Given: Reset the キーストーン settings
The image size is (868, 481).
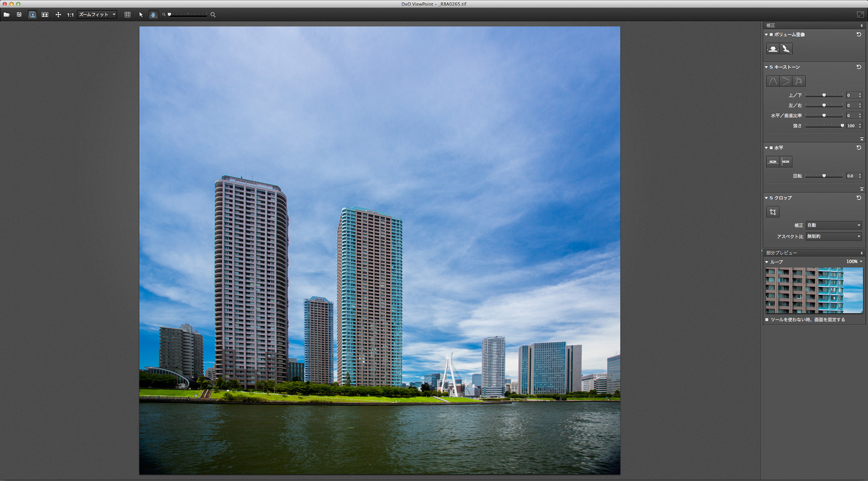Looking at the screenshot, I should 858,67.
